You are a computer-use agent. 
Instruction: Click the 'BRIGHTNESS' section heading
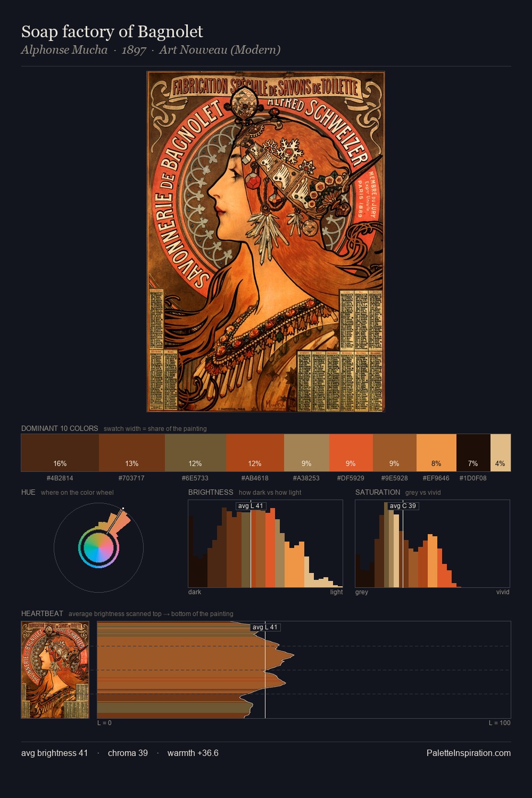(x=211, y=492)
